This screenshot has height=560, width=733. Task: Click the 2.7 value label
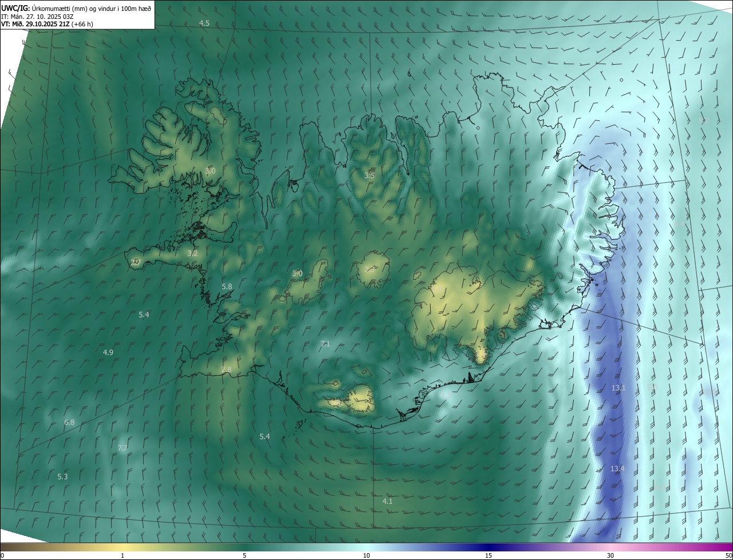point(136,262)
